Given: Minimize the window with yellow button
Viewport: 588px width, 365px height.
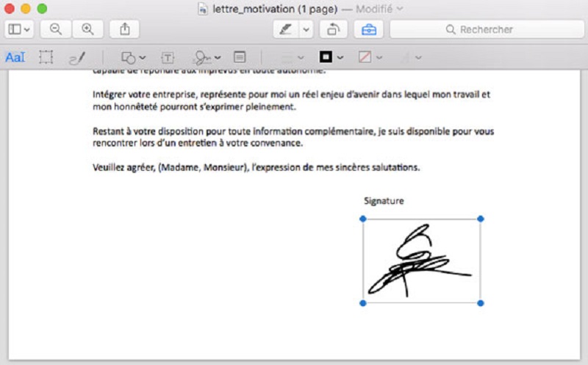Looking at the screenshot, I should tap(26, 8).
